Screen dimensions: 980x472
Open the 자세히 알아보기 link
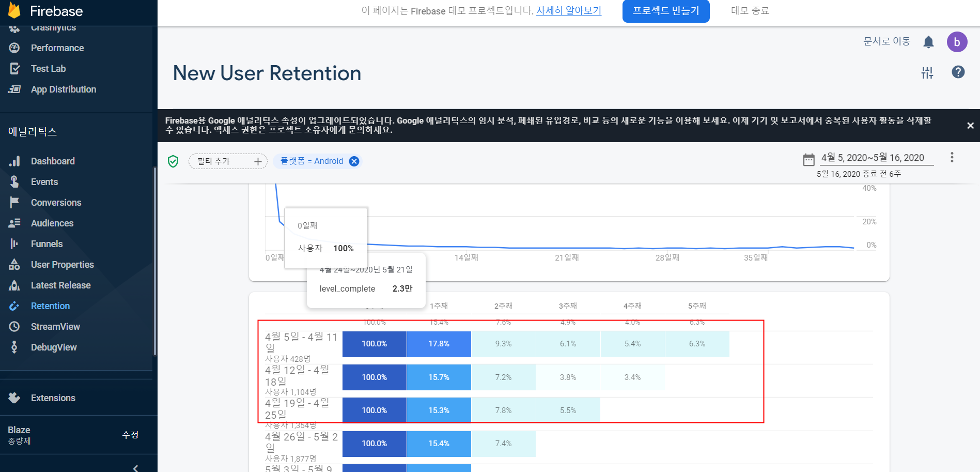click(569, 10)
